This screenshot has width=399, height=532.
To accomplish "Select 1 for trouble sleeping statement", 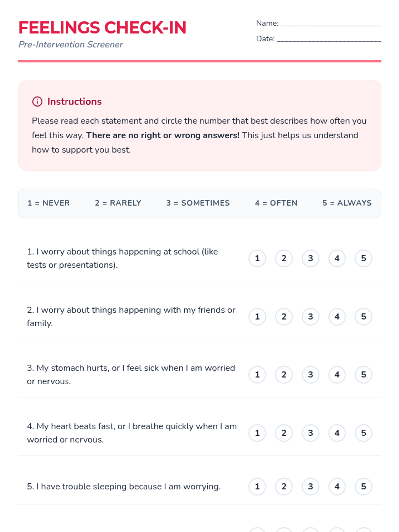I will (257, 487).
